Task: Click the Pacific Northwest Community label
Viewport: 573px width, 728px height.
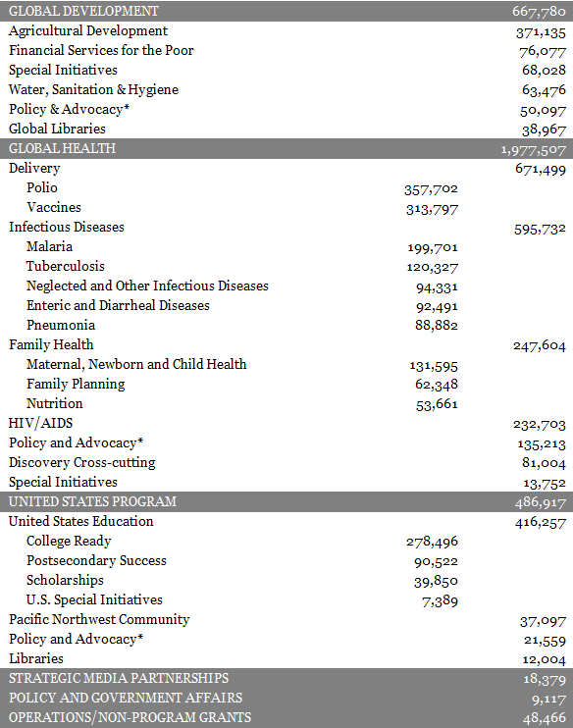Action: tap(99, 620)
